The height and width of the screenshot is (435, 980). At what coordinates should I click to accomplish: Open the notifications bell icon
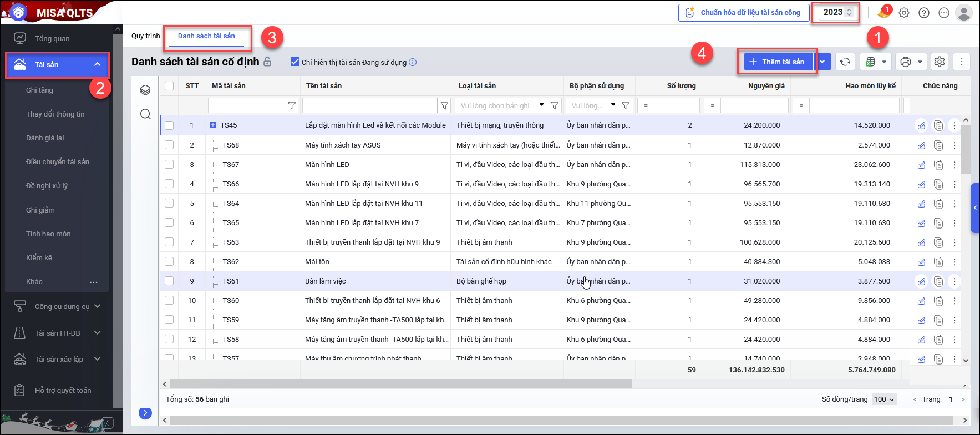coord(883,12)
